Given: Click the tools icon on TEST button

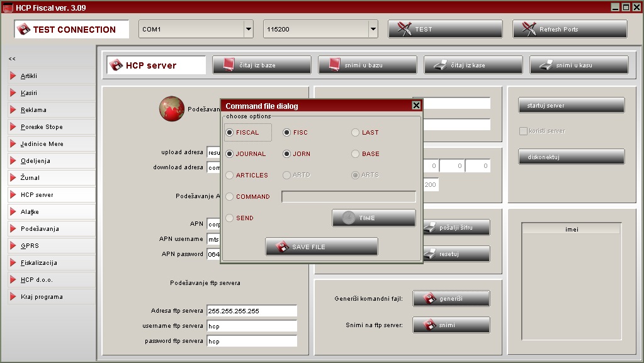Looking at the screenshot, I should point(404,29).
